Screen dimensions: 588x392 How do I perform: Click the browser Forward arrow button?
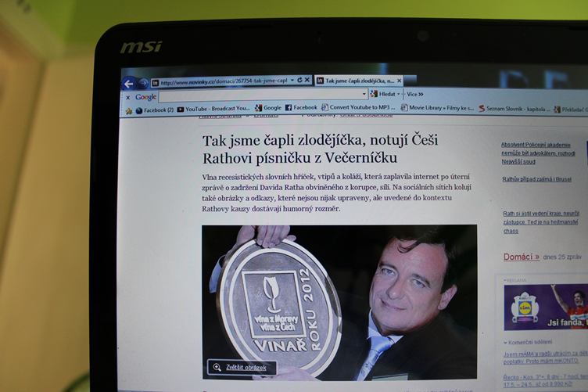(143, 83)
